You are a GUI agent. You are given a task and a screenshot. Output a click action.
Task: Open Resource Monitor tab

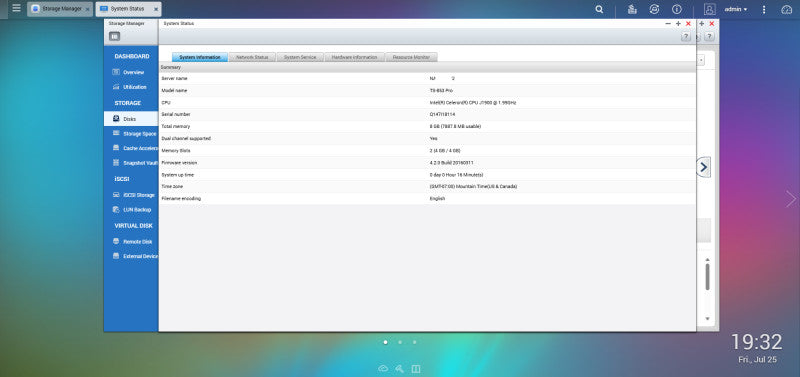(411, 57)
